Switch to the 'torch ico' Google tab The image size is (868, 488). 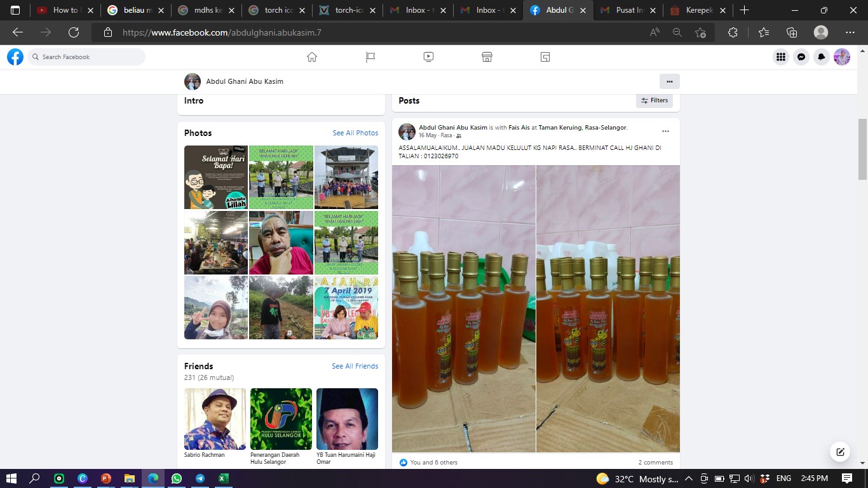pyautogui.click(x=276, y=10)
